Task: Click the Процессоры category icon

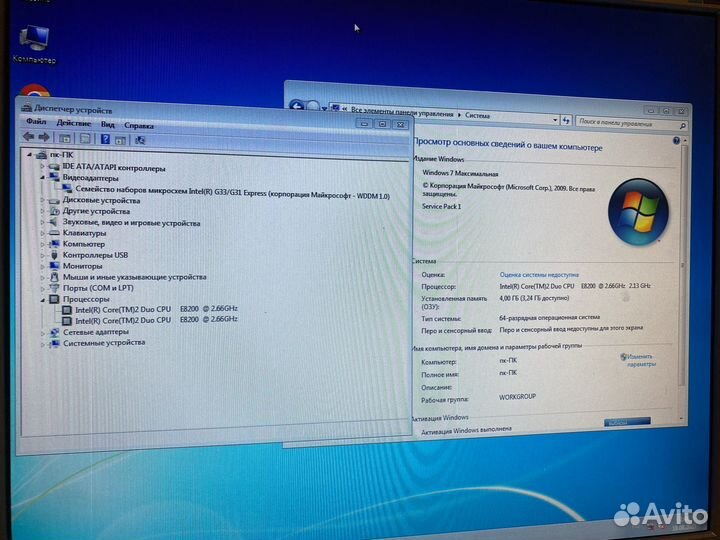Action: pyautogui.click(x=54, y=299)
